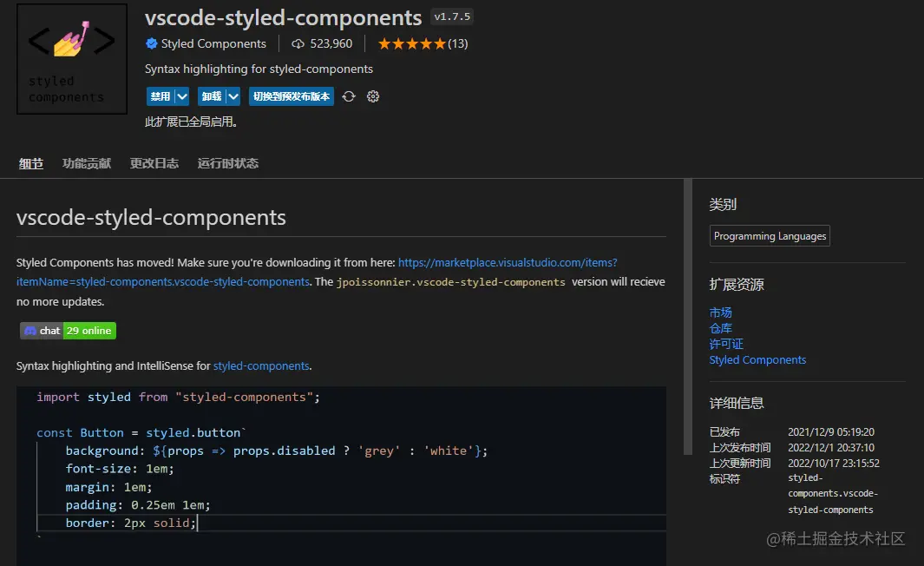Click the verified publisher badge icon
Viewport: 924px width, 566px height.
[x=152, y=43]
